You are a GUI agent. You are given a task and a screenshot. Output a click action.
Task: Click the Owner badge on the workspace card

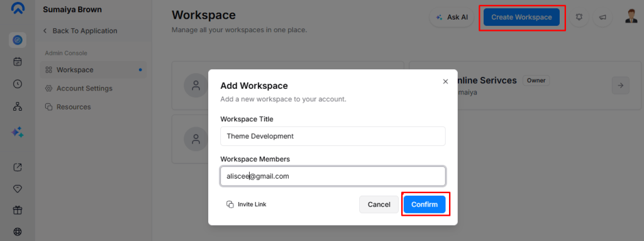coord(536,81)
